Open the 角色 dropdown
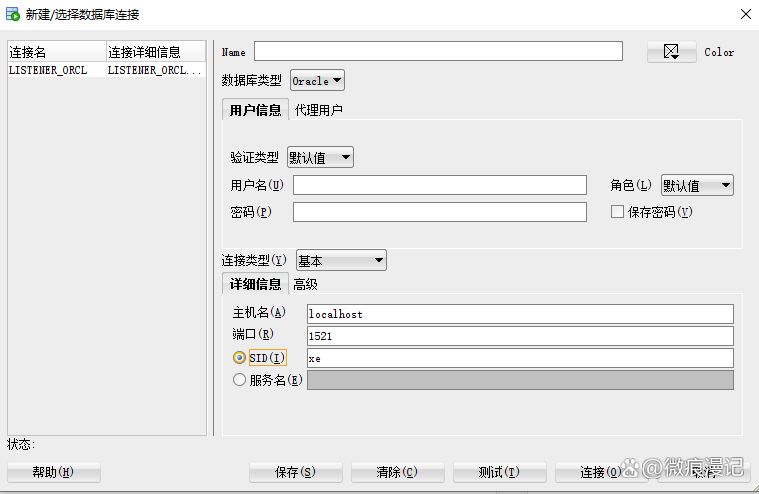Screen dimensions: 759x494 pyautogui.click(x=697, y=185)
